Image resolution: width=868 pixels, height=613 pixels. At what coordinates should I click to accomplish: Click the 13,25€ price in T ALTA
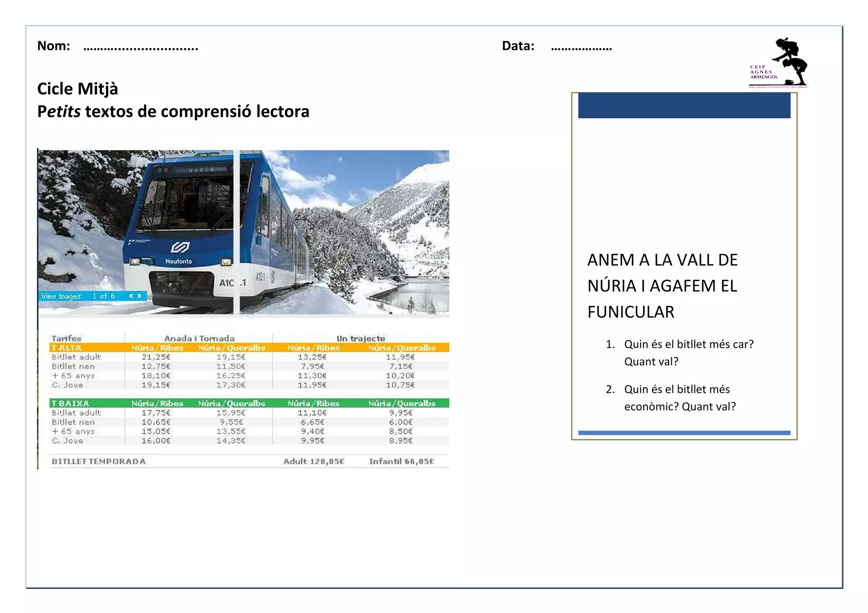tap(312, 357)
